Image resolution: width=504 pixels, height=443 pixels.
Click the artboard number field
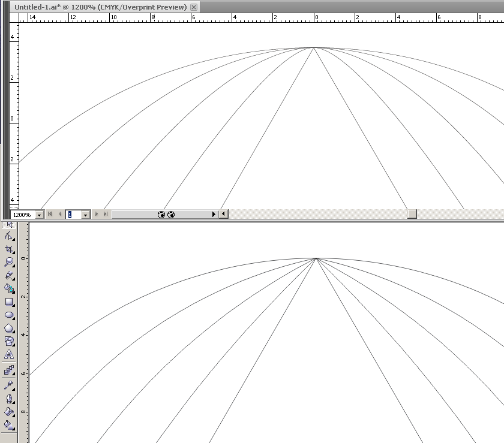point(74,215)
